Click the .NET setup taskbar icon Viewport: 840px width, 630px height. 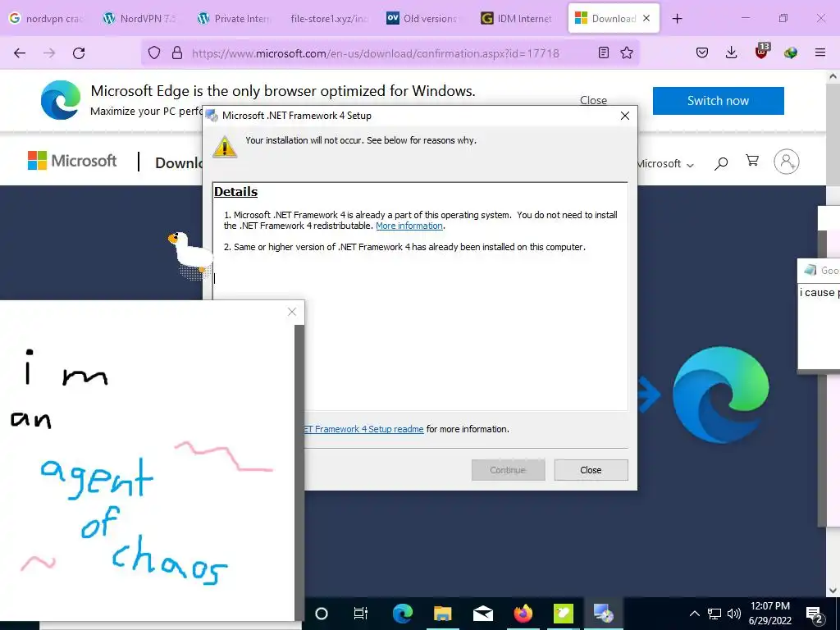603,614
